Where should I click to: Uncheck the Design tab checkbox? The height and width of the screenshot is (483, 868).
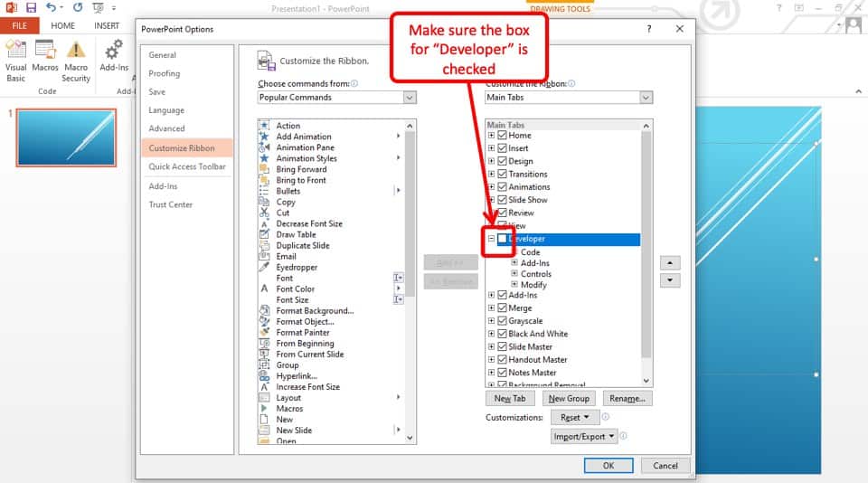click(502, 161)
